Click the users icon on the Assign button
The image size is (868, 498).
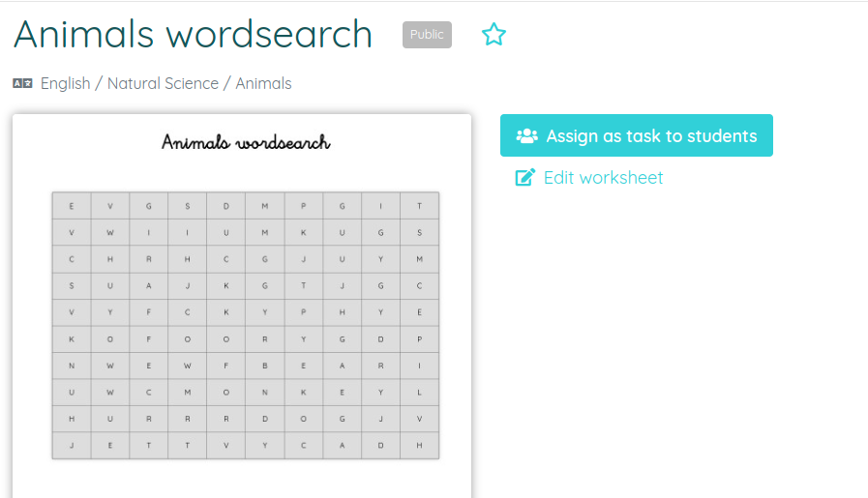pos(526,136)
